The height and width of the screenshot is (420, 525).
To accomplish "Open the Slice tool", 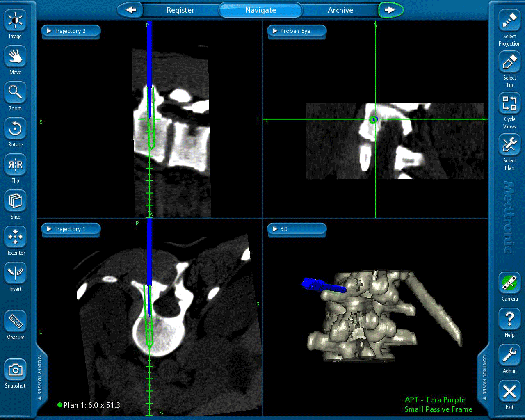I will tap(15, 201).
